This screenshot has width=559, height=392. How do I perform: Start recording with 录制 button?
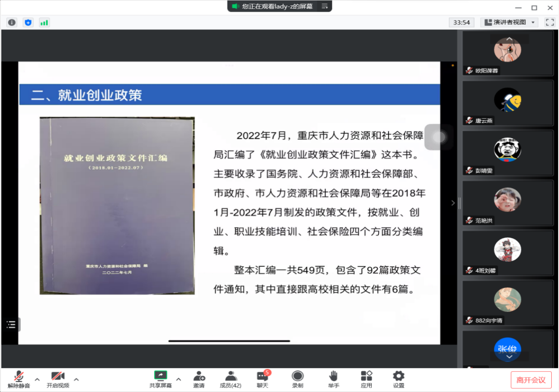[297, 379]
